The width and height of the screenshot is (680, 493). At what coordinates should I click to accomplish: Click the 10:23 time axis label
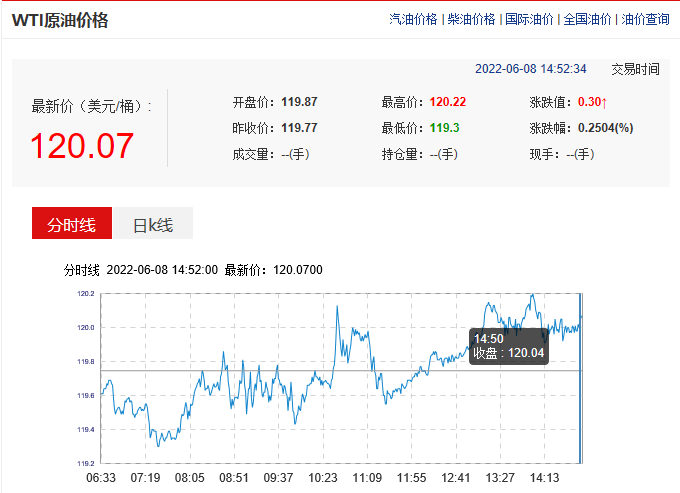(323, 478)
